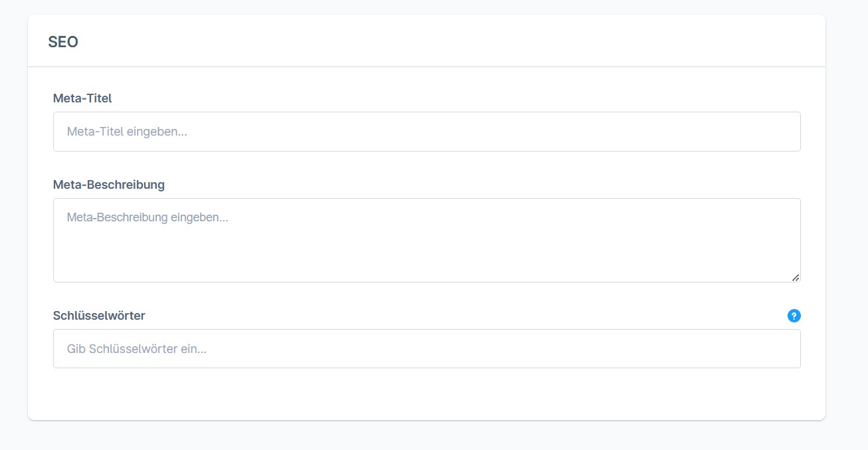Click the Meta-Titel field label

point(82,98)
